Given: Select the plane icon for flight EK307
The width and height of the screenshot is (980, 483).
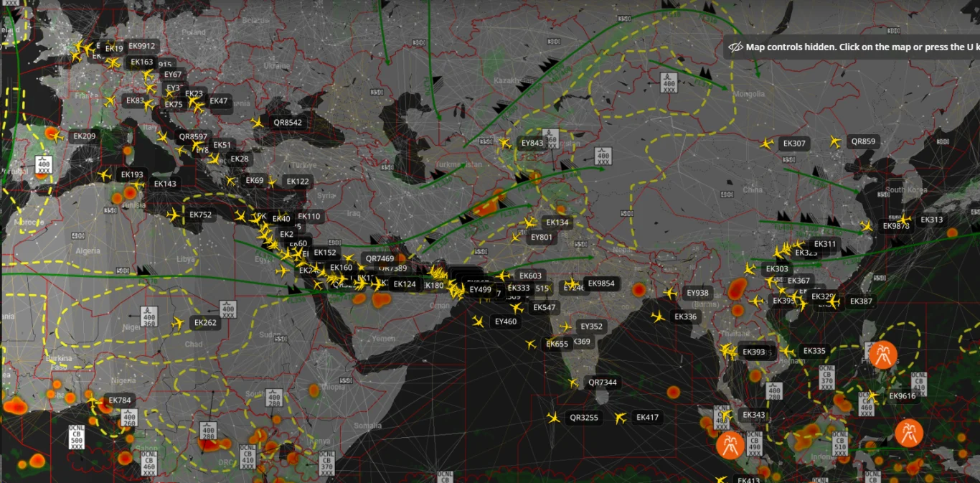Looking at the screenshot, I should point(767,144).
